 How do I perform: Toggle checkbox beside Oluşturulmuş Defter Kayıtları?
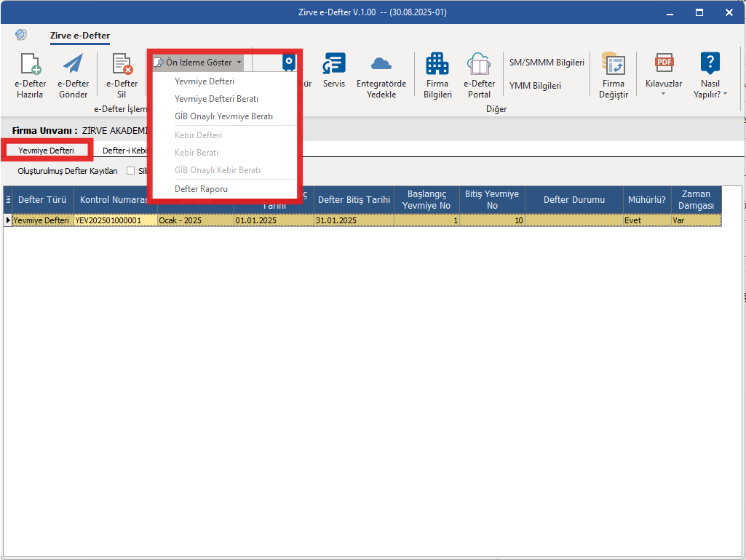130,171
